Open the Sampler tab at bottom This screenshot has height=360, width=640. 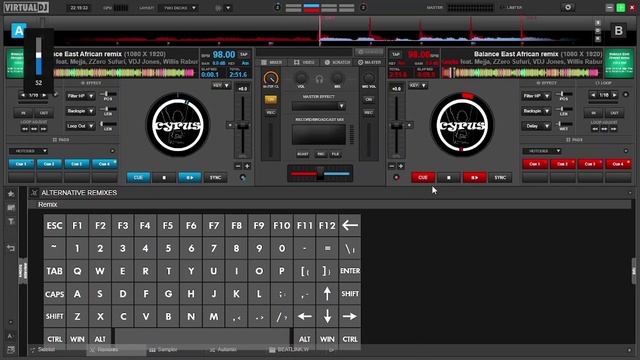(x=163, y=349)
